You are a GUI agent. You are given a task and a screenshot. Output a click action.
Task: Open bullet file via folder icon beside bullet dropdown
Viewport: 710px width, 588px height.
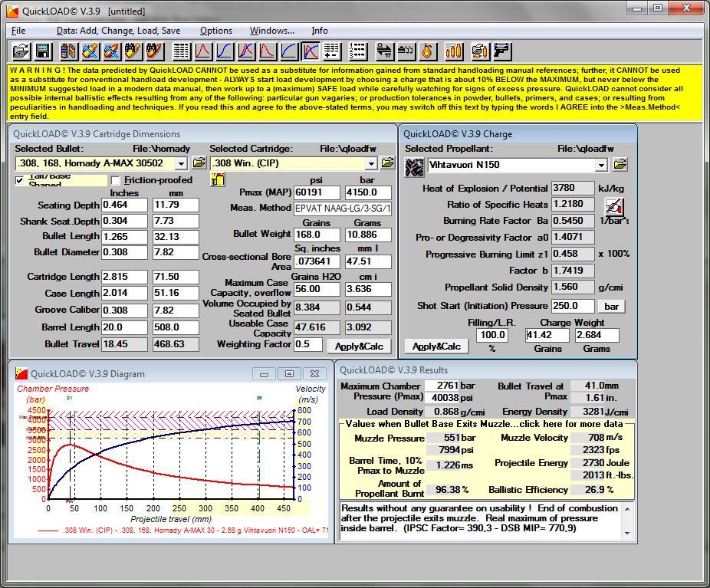tap(199, 163)
